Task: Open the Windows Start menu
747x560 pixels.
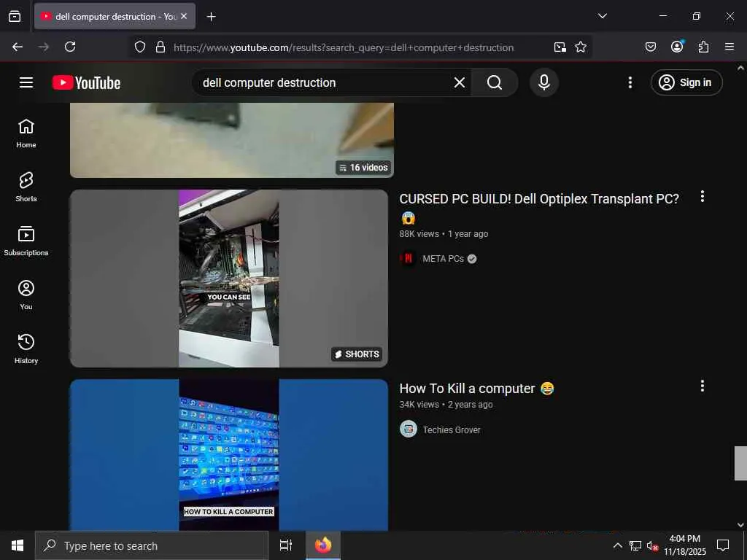Action: pyautogui.click(x=18, y=545)
